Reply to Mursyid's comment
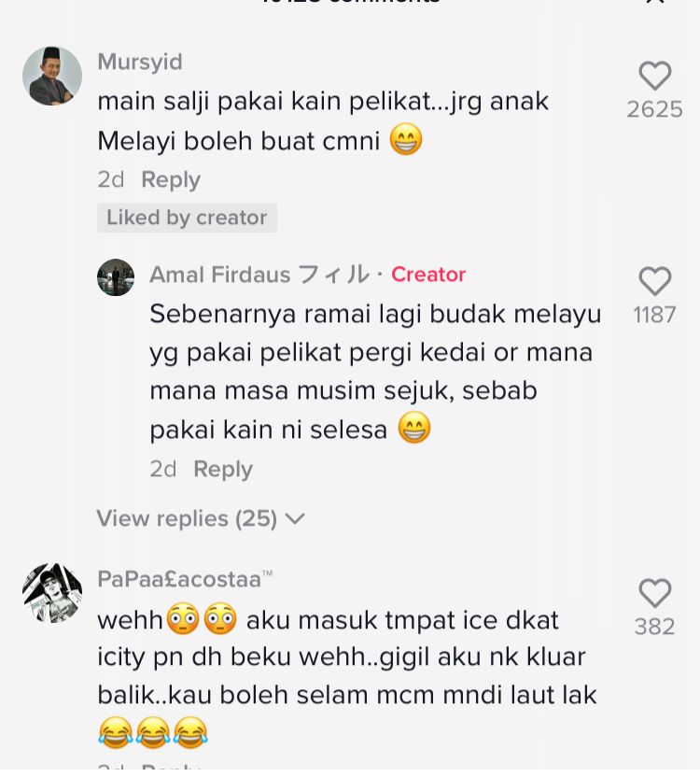Image resolution: width=700 pixels, height=777 pixels. (171, 179)
